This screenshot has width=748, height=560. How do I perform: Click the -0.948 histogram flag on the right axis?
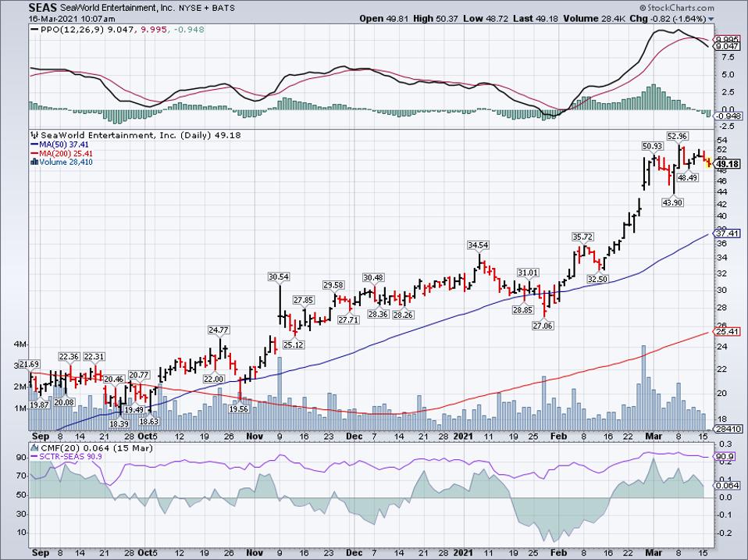pos(728,116)
